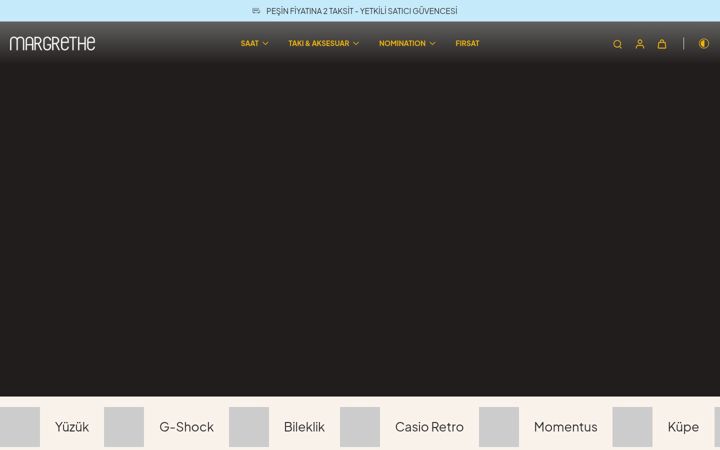
Task: Click the Margrethe logo
Action: pos(52,44)
